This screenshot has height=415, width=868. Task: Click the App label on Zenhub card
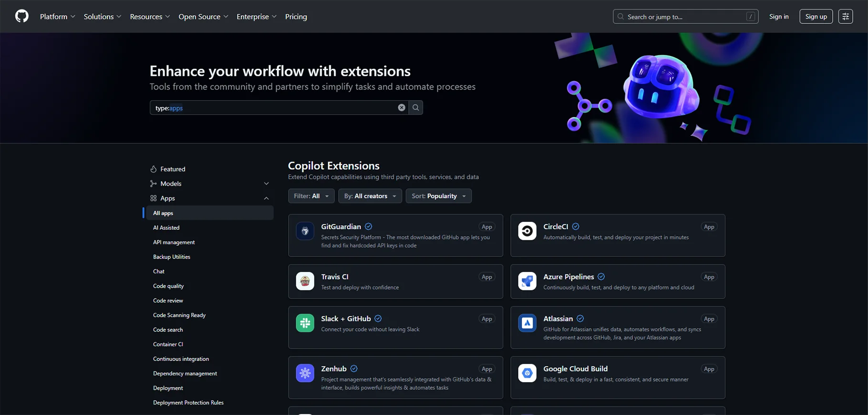click(x=487, y=369)
